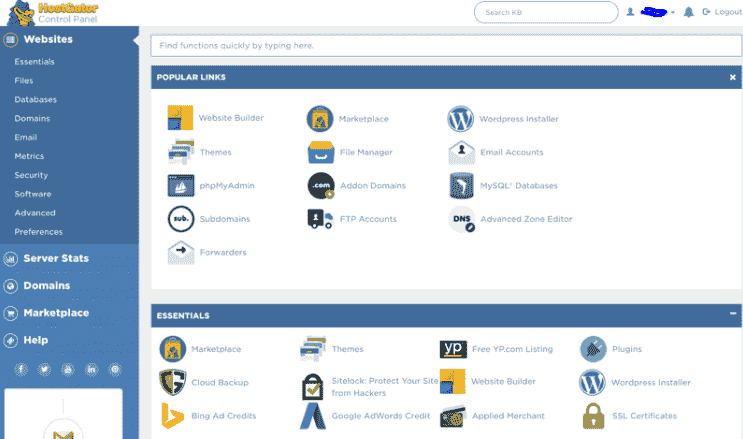Screen dimensions: 743x439
Task: Launch phpMyAdmin icon
Action: point(181,185)
